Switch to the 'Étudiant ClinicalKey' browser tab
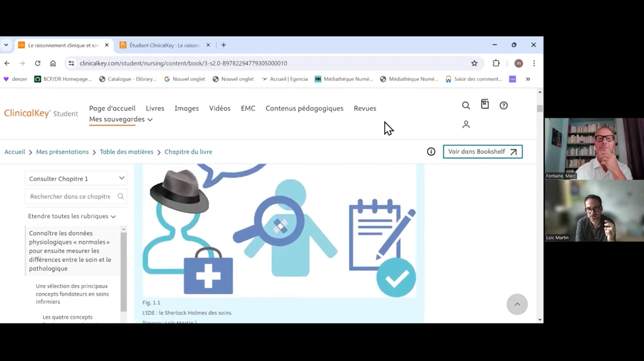Screen dimensions: 644x361 coord(165,45)
